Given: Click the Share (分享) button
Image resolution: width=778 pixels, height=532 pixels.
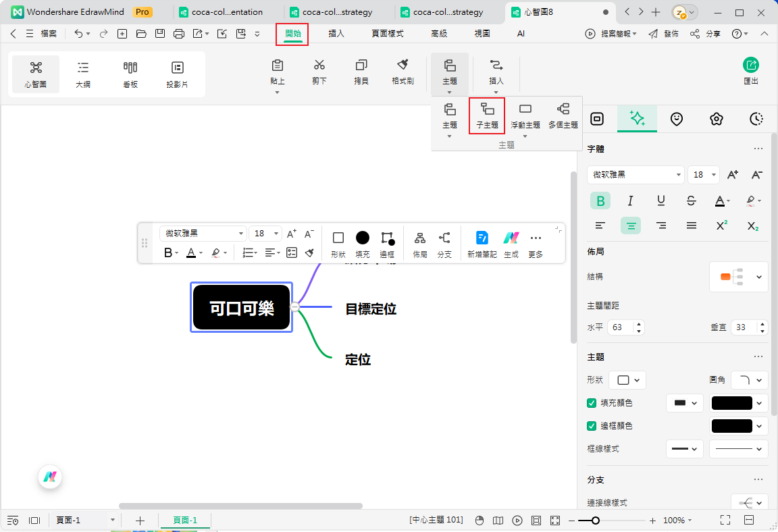Looking at the screenshot, I should click(706, 34).
